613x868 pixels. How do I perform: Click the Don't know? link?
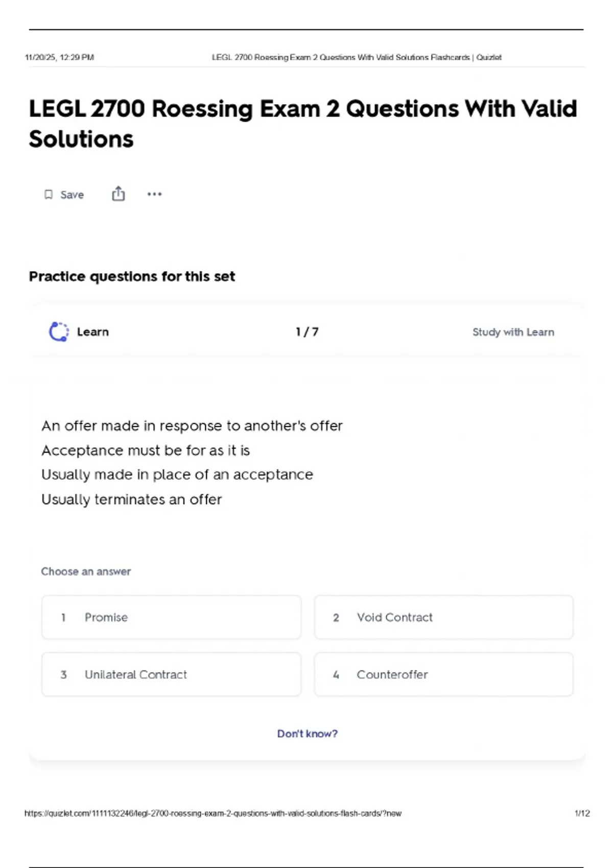coord(307,734)
